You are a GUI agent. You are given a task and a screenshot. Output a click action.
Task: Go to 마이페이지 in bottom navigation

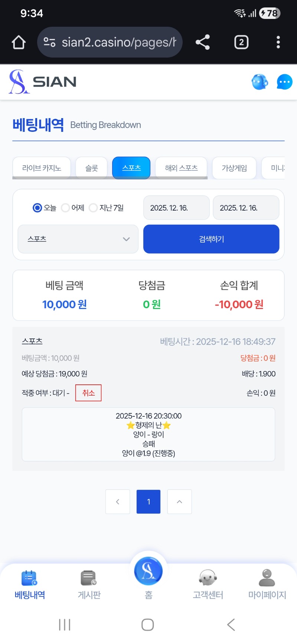coord(267,585)
